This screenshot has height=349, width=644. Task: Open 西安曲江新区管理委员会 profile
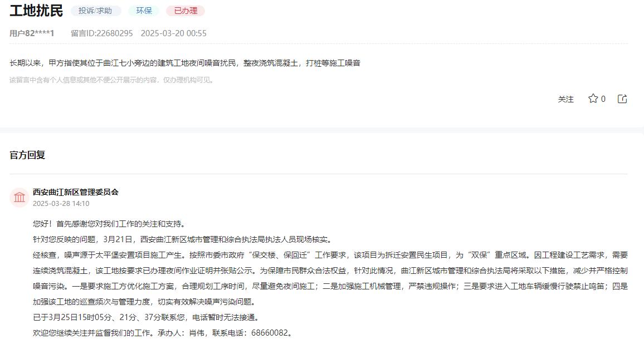click(x=76, y=191)
